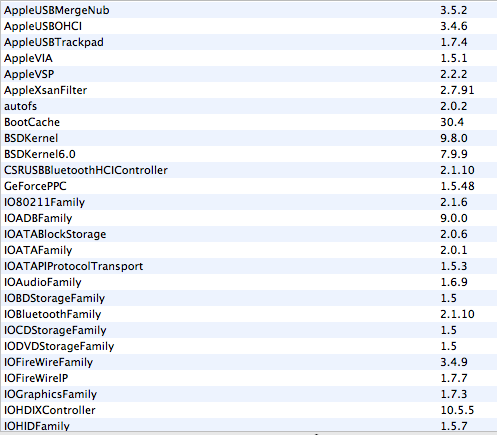Click version 1.5.48 of GeForcePPC
The width and height of the screenshot is (497, 435).
click(x=457, y=186)
